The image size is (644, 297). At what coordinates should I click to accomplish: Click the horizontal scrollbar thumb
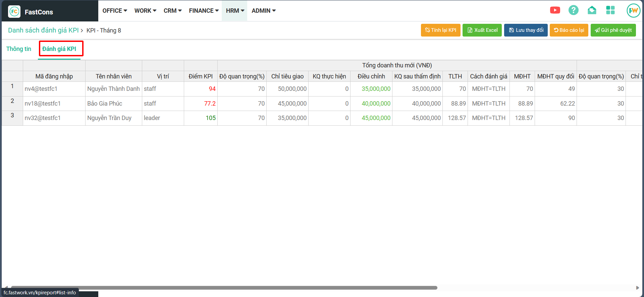point(224,288)
